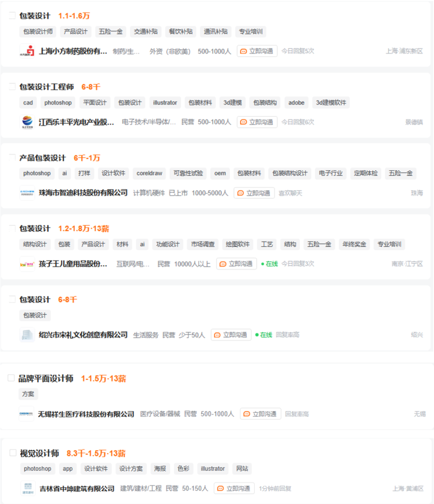Image resolution: width=434 pixels, height=504 pixels.
Task: Open the 视觉设计师 job title
Action: [x=39, y=453]
